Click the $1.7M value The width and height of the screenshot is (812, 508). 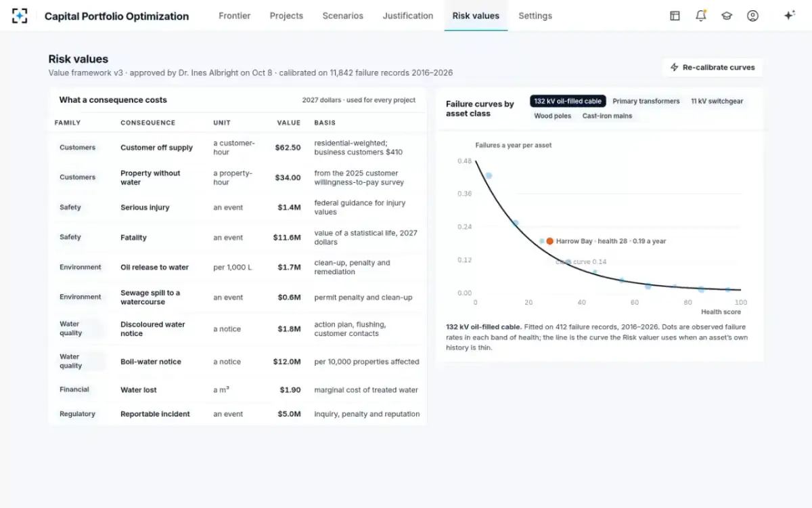289,267
